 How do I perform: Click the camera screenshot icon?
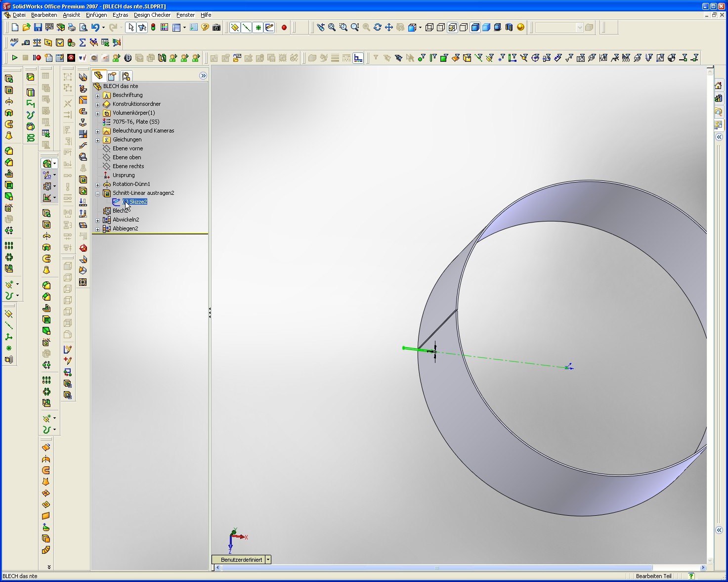click(216, 28)
